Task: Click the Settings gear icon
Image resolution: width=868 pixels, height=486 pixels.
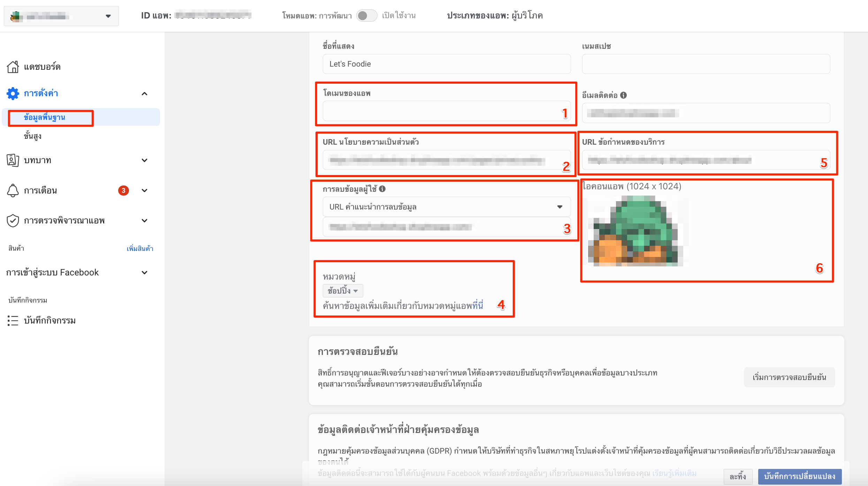Action: [x=13, y=93]
